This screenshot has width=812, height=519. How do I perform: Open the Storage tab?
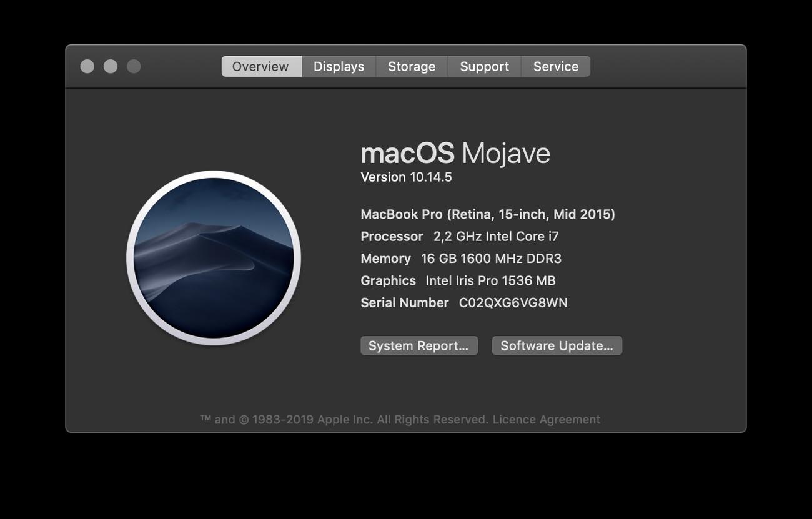412,66
